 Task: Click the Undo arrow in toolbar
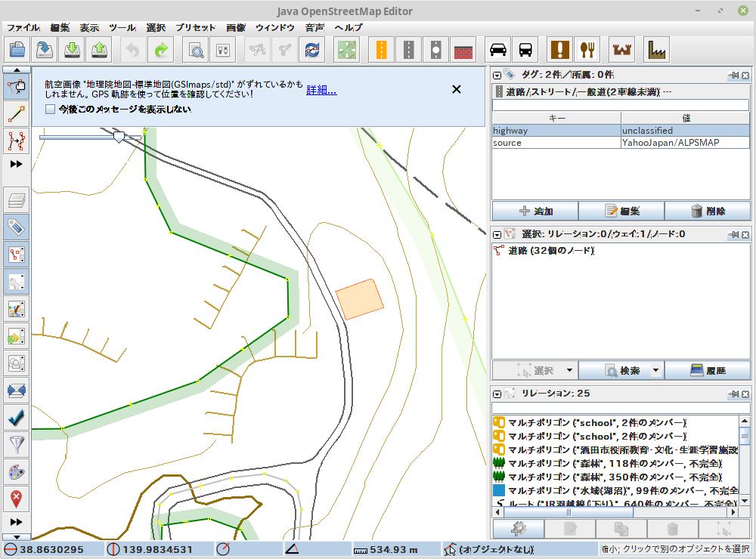click(133, 51)
